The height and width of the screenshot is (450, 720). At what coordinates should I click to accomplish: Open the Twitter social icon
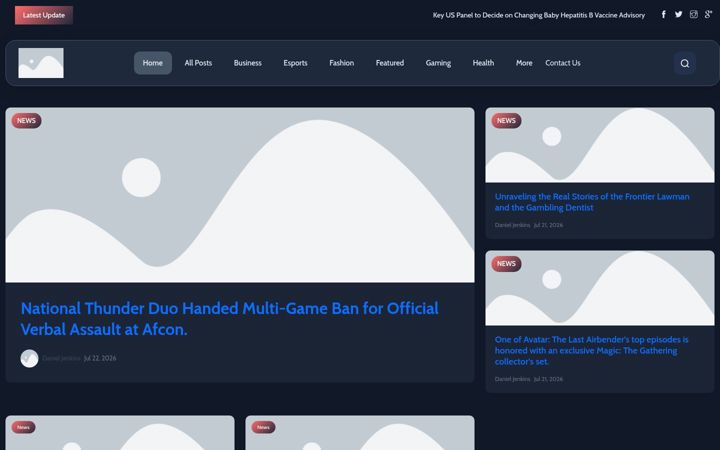point(678,15)
